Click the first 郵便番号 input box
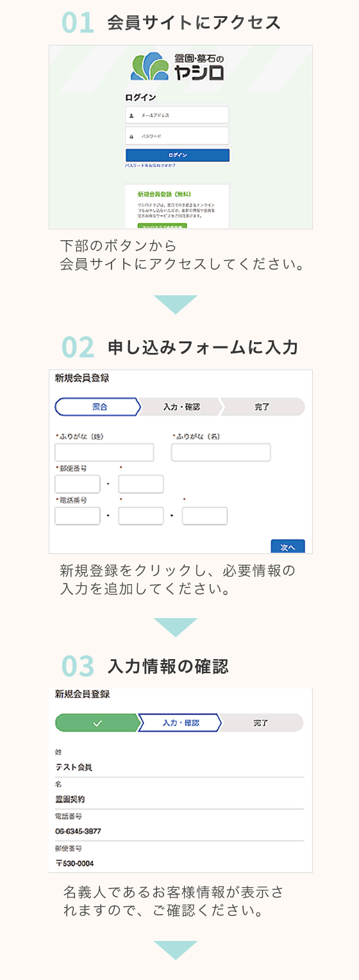359x980 pixels. coord(78,484)
